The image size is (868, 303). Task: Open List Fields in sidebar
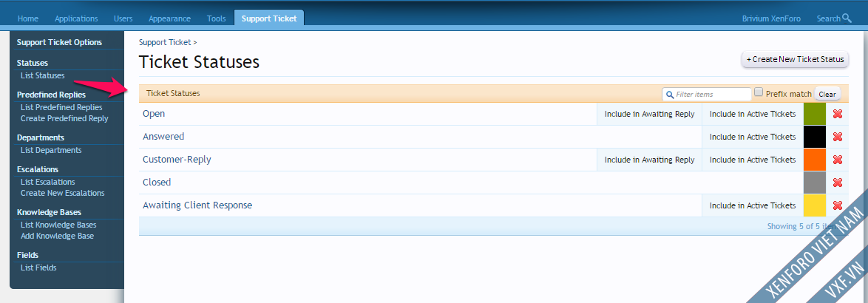pos(38,268)
